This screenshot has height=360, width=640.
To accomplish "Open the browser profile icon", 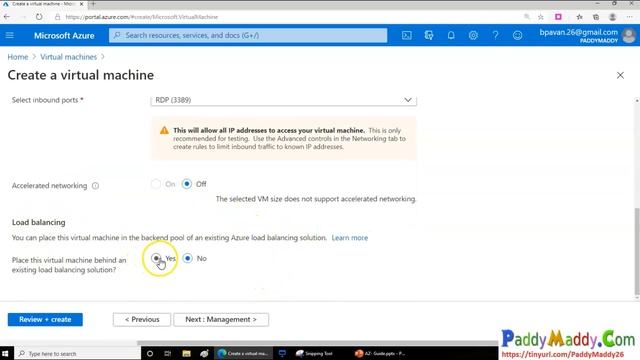I will pos(612,17).
